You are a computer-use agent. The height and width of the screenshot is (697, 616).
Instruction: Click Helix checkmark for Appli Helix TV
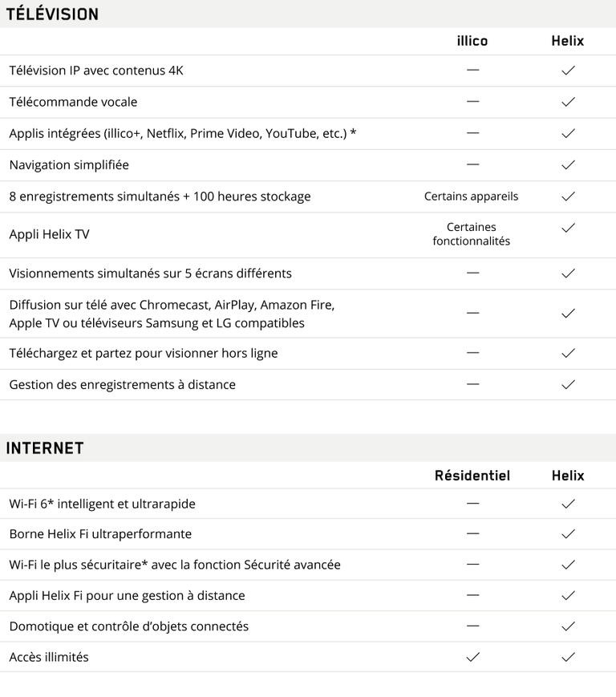click(568, 228)
